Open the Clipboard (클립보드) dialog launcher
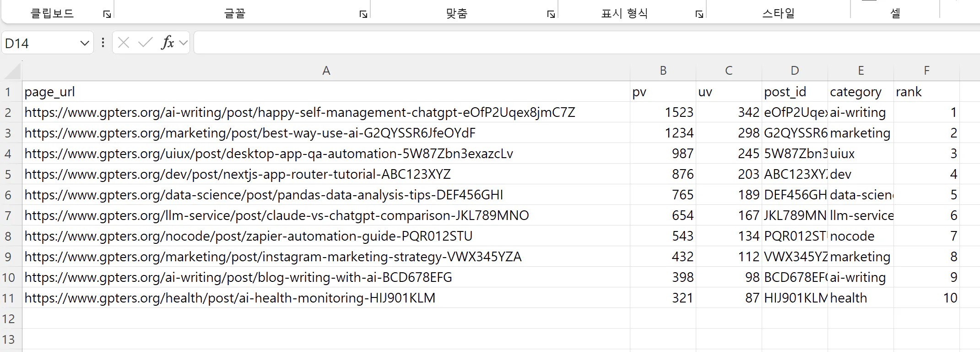The width and height of the screenshot is (980, 352). point(107,15)
